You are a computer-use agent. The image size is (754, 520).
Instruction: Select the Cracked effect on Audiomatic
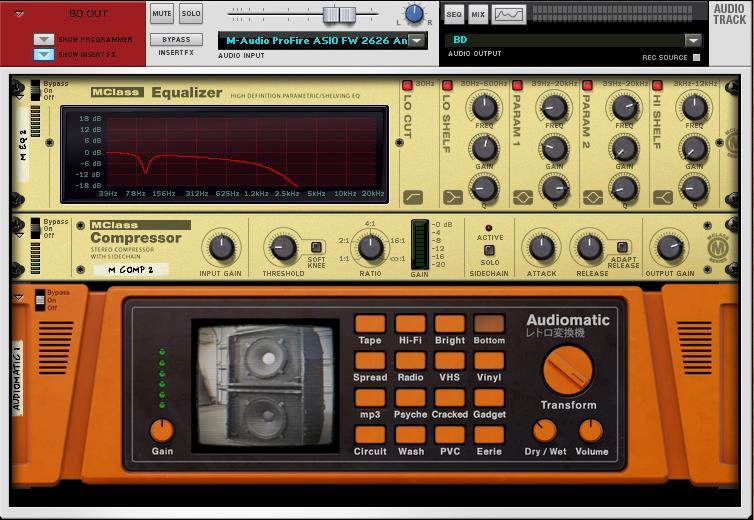coord(450,398)
